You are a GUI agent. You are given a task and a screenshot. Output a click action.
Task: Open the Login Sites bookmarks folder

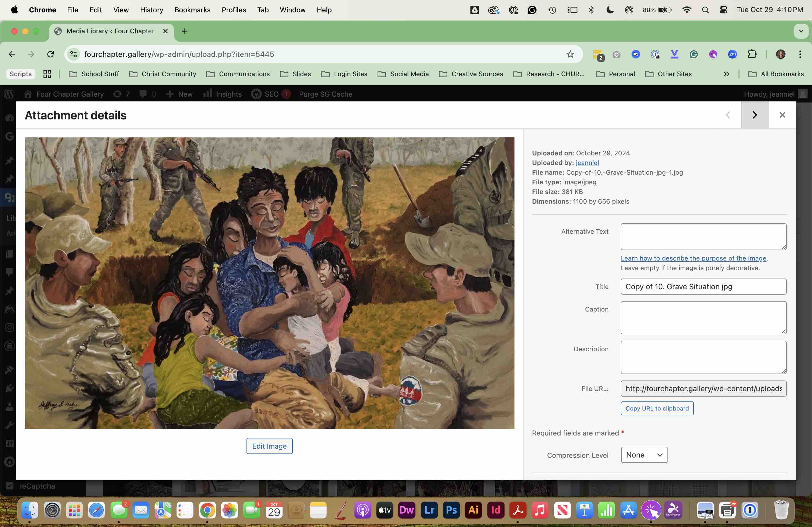tap(344, 74)
